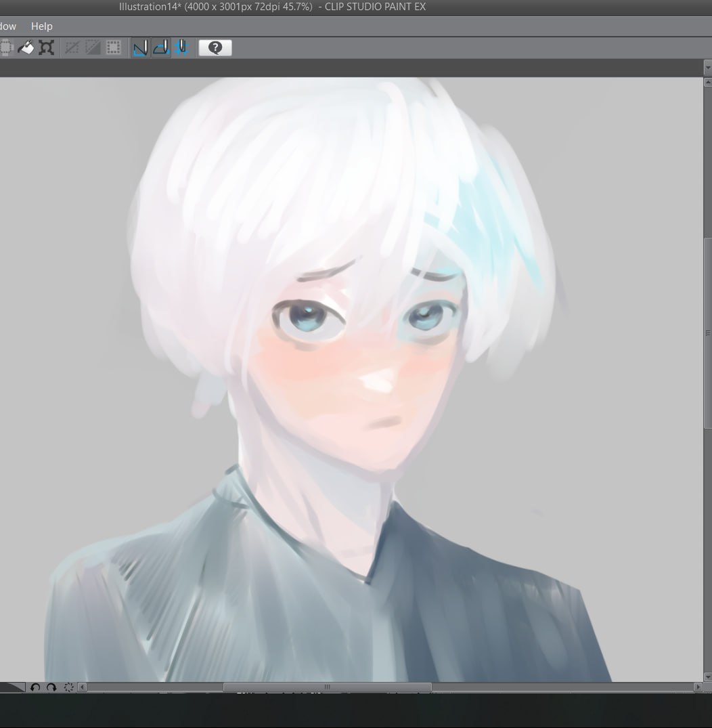Click the Fill paint bucket icon
Viewport: 712px width, 728px height.
tap(26, 47)
